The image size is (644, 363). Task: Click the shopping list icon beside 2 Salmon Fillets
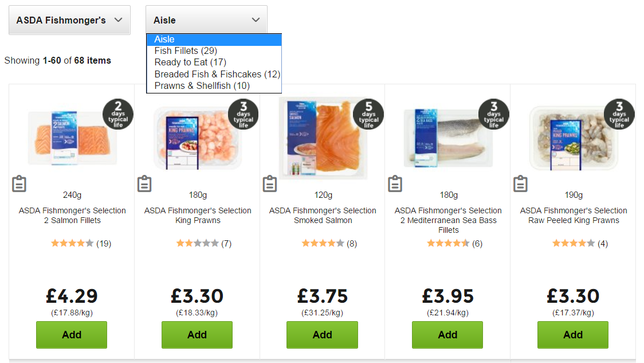click(19, 184)
